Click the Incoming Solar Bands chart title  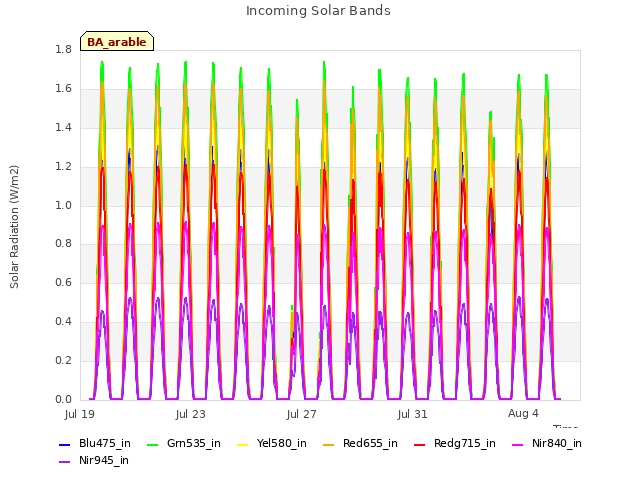point(318,11)
